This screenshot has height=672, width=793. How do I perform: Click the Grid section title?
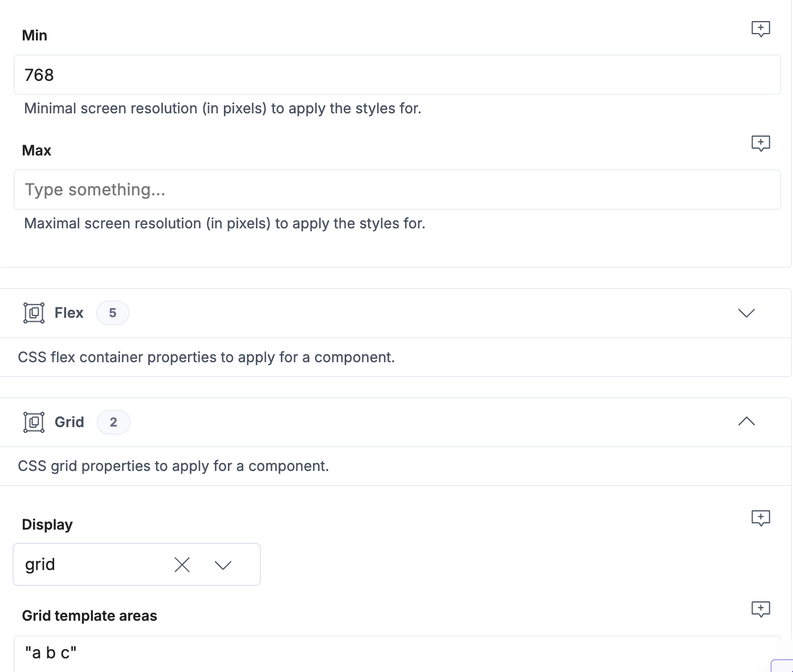tap(70, 422)
